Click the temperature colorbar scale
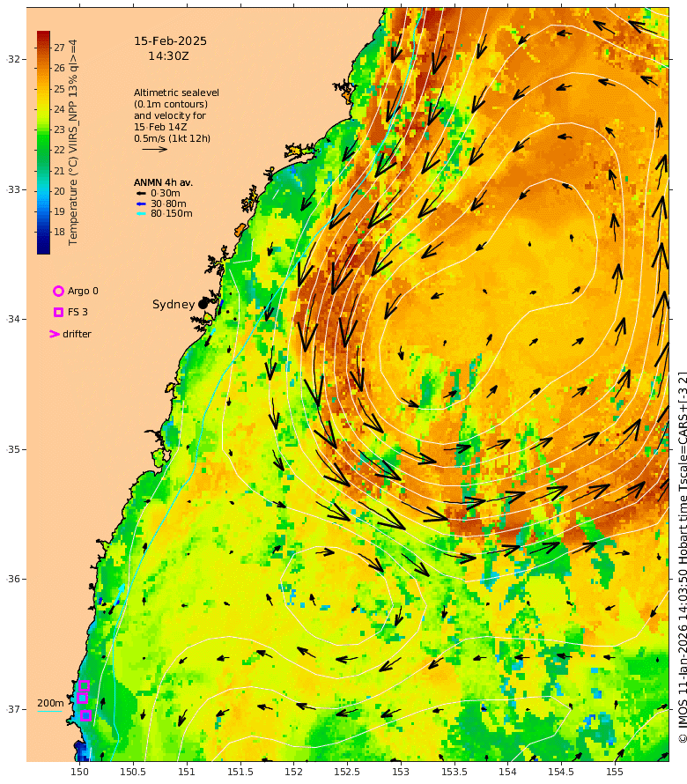Viewport: 687px width, 784px height. [x=43, y=143]
